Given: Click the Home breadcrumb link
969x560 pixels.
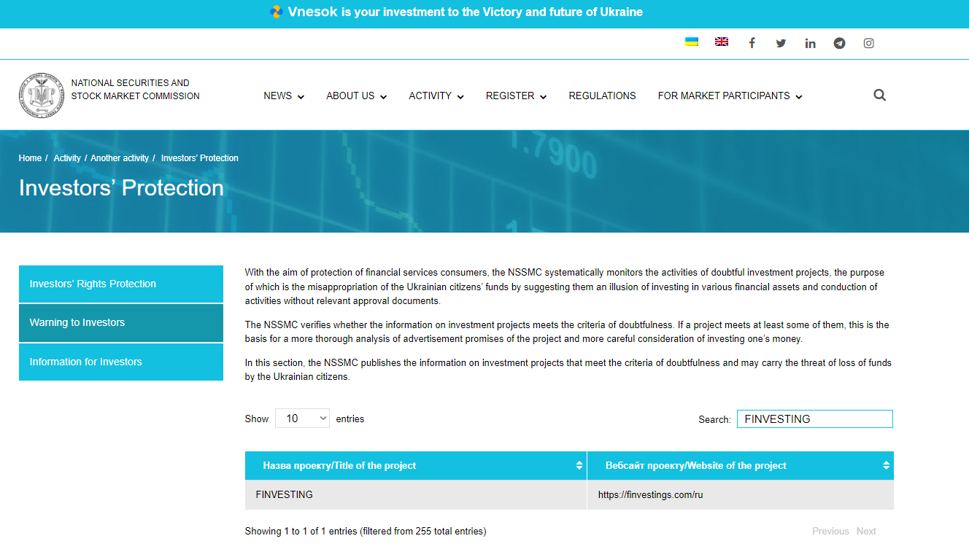Looking at the screenshot, I should [30, 158].
